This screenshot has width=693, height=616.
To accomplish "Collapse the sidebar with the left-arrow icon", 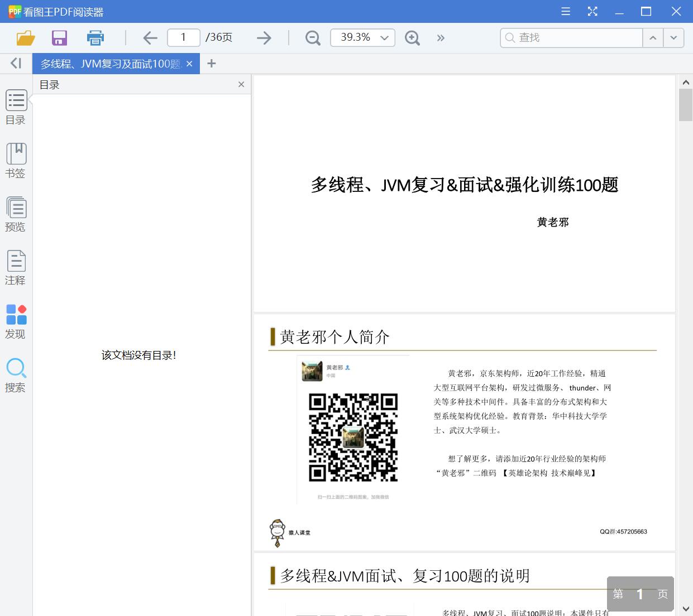I will [x=16, y=64].
